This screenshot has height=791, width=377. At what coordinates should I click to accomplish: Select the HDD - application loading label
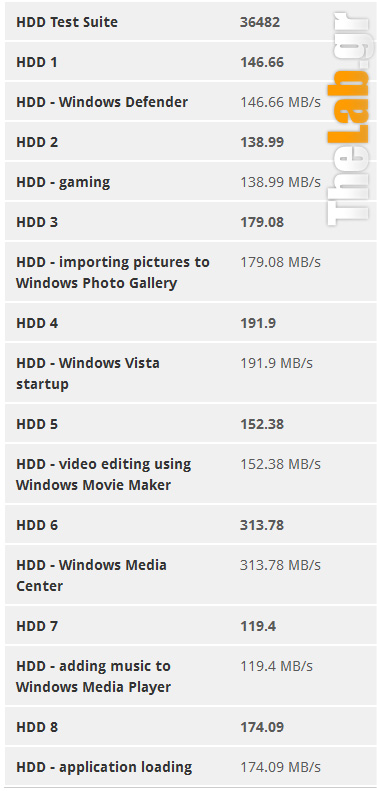coord(104,767)
